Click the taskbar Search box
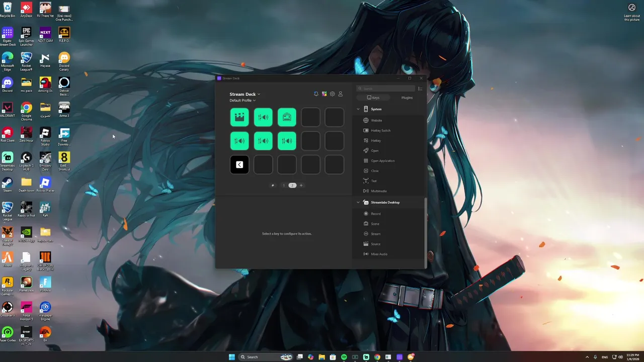Viewport: 644px width, 362px height. click(267, 357)
